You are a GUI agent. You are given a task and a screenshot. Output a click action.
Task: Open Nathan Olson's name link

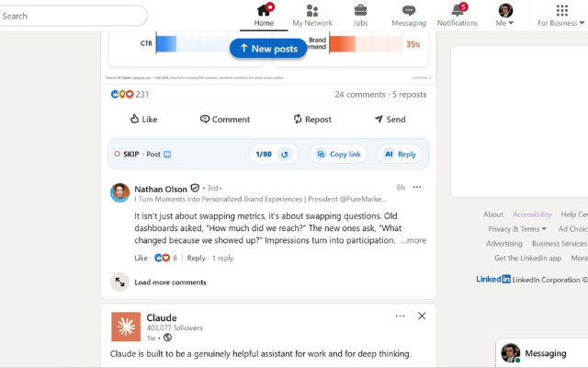(x=161, y=189)
